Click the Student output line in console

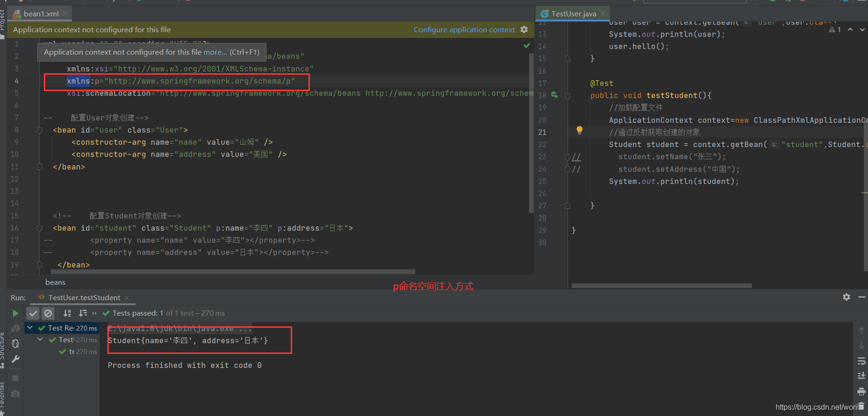[x=188, y=340]
